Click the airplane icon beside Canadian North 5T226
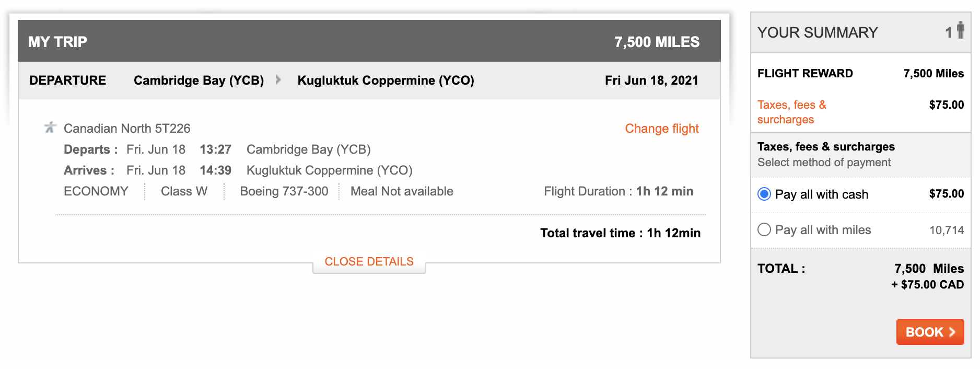The image size is (980, 369). pyautogui.click(x=50, y=128)
